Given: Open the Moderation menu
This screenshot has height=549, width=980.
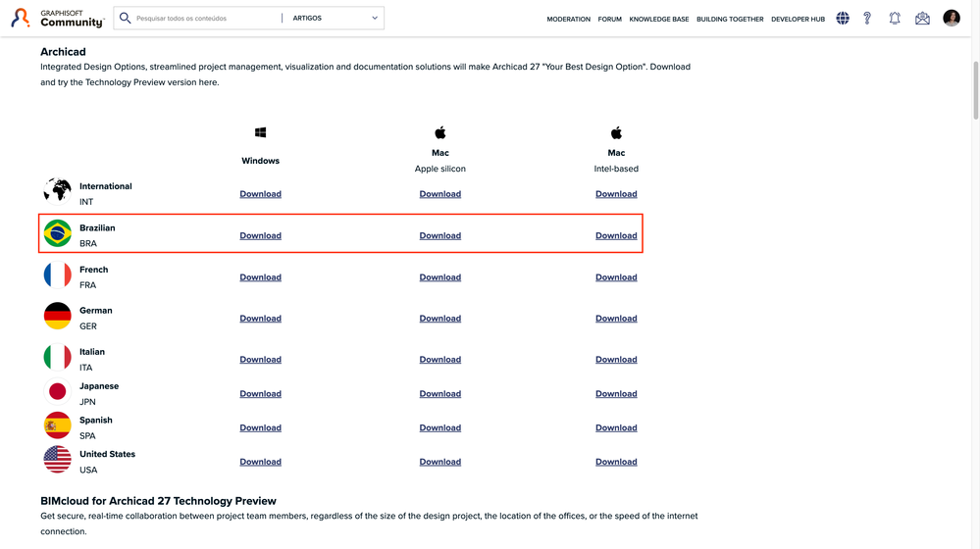Looking at the screenshot, I should tap(569, 19).
